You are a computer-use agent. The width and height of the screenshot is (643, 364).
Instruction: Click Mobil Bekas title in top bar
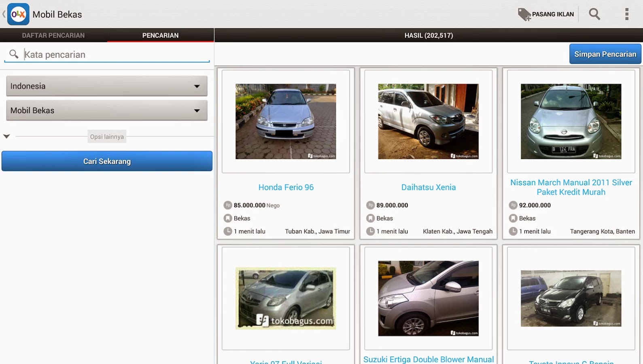pyautogui.click(x=57, y=15)
